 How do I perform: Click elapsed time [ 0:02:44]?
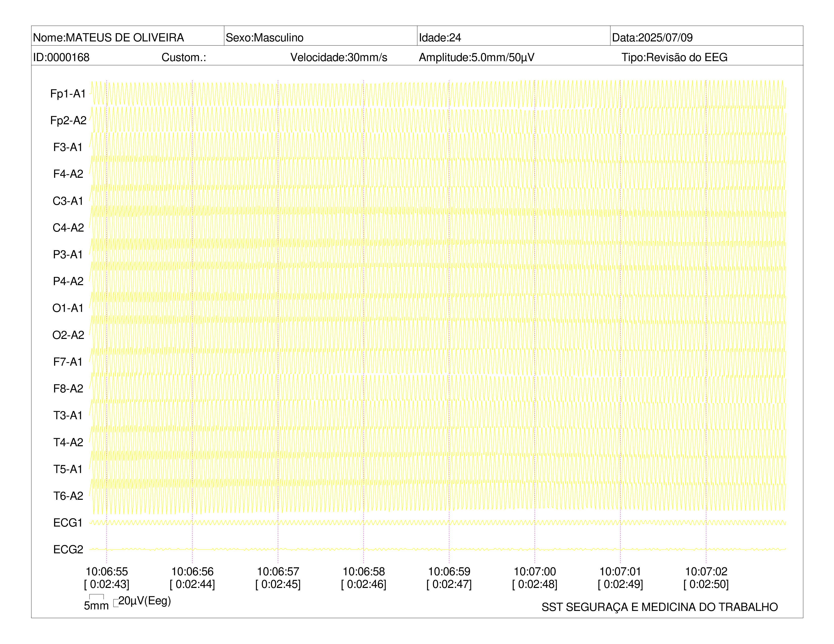(193, 584)
